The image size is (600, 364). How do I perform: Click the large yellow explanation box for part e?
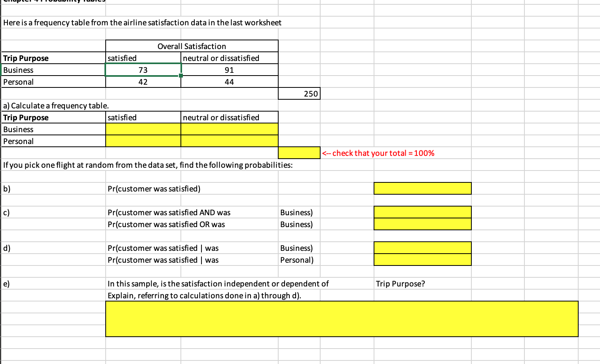pos(340,319)
